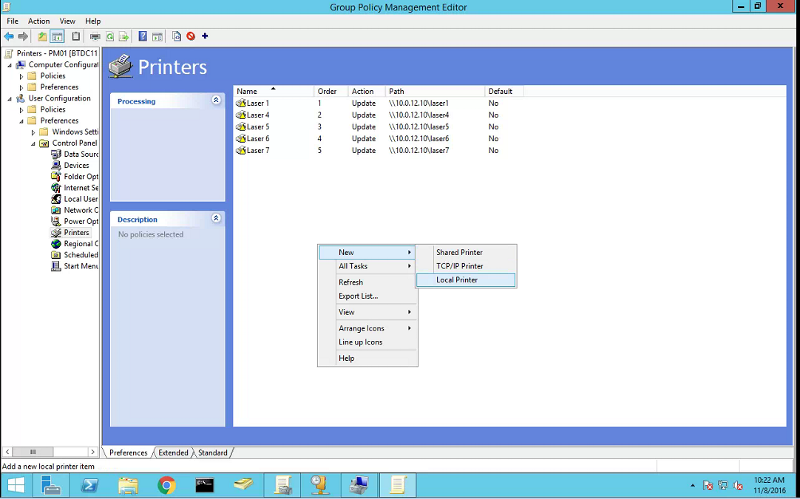The height and width of the screenshot is (499, 800).
Task: Open the Help menu in menu bar
Action: pos(93,21)
